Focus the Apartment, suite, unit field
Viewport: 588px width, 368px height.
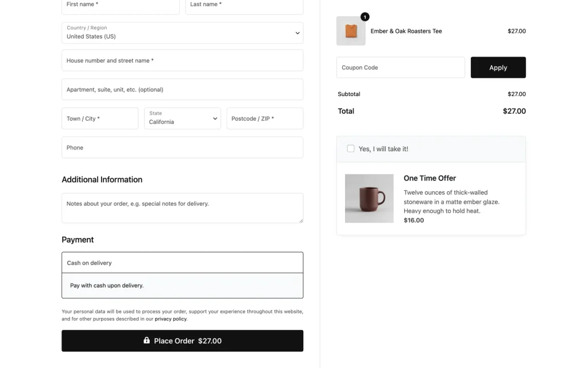coord(182,89)
